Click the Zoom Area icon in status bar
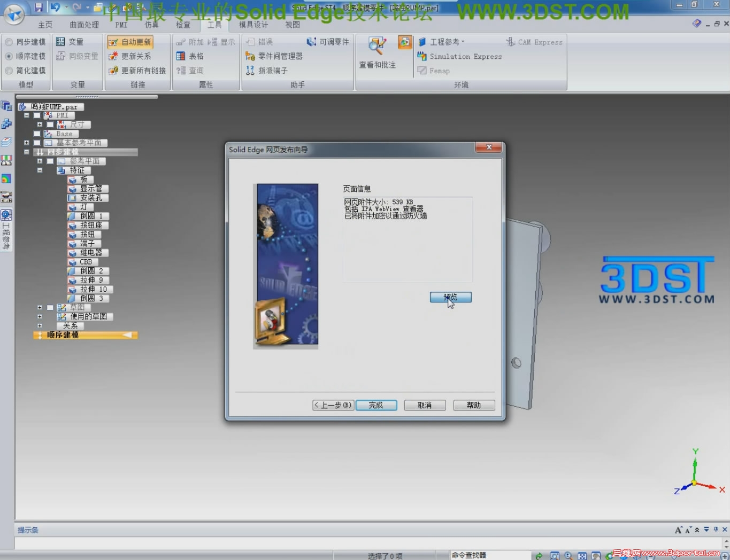730x560 pixels. tap(555, 556)
